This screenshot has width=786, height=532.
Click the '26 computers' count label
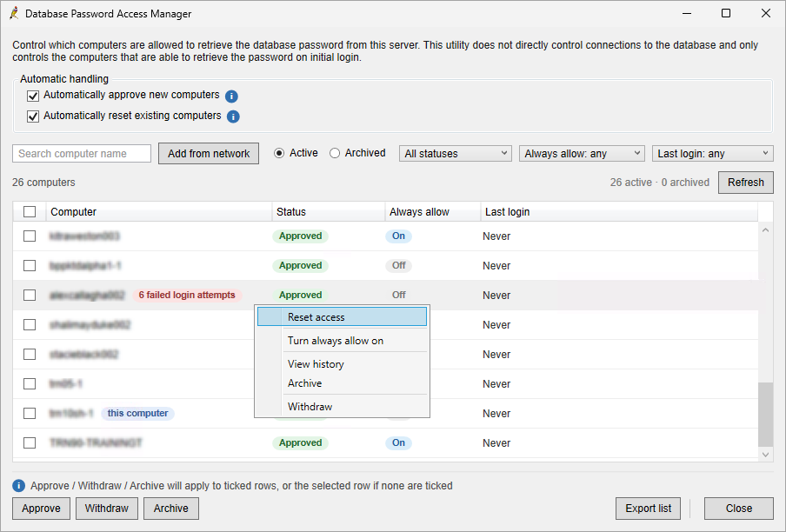pyautogui.click(x=43, y=183)
